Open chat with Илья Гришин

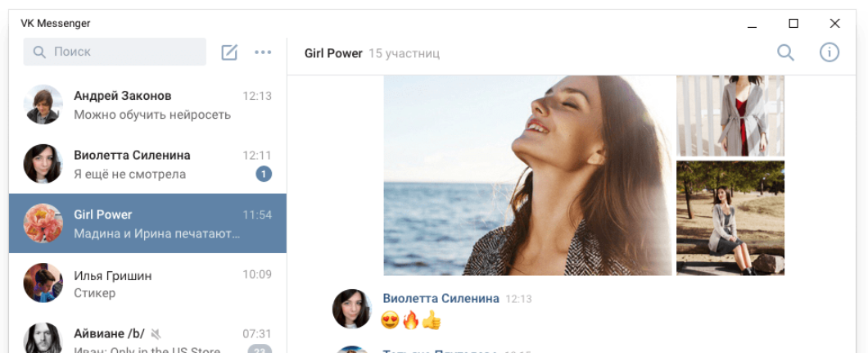point(147,283)
